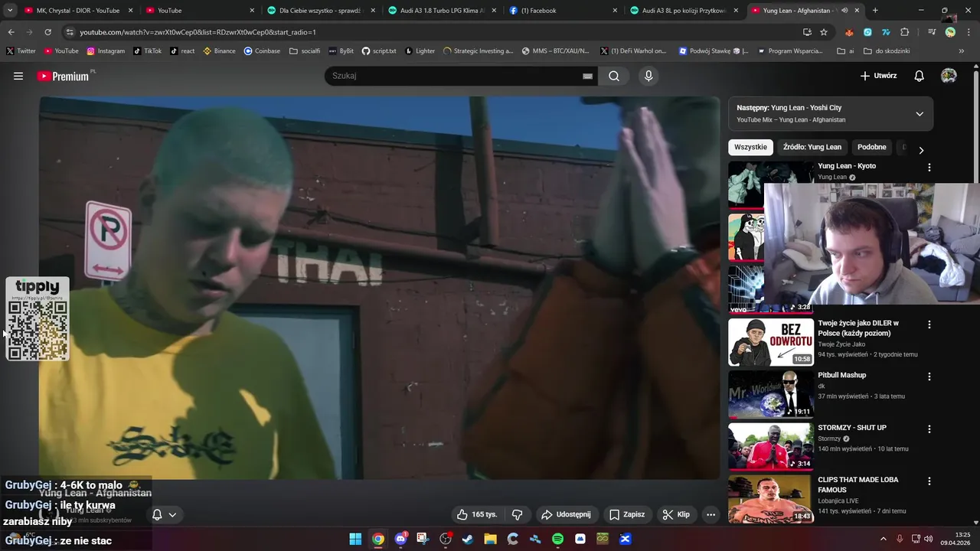This screenshot has height=551, width=980.
Task: Expand the Następny playlist panel
Action: coord(920,114)
